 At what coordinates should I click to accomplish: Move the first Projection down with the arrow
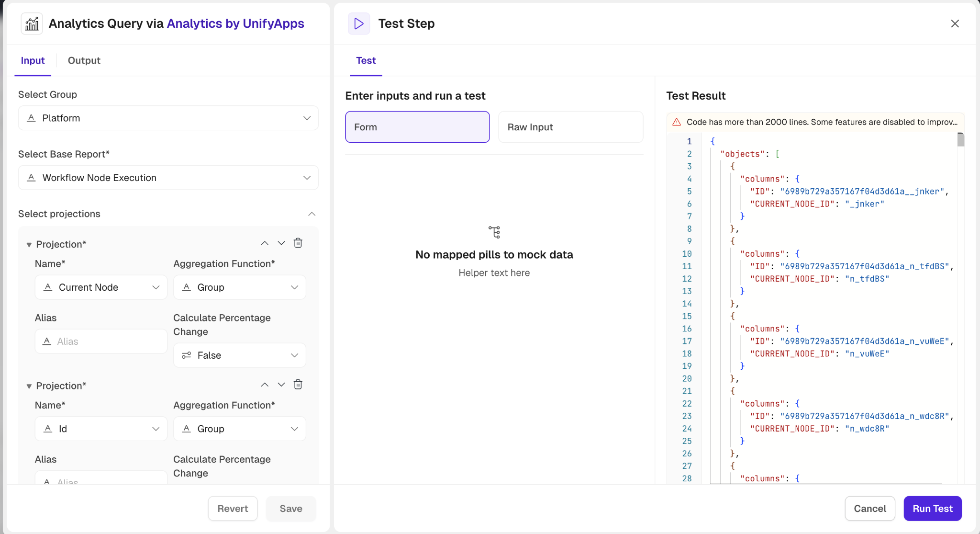click(x=281, y=243)
